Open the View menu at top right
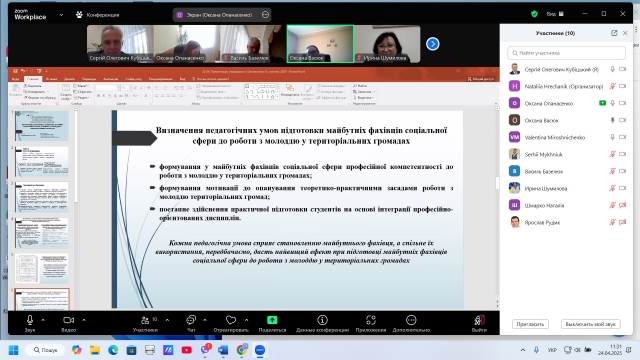Viewport: 640px width, 360px height. (x=555, y=14)
